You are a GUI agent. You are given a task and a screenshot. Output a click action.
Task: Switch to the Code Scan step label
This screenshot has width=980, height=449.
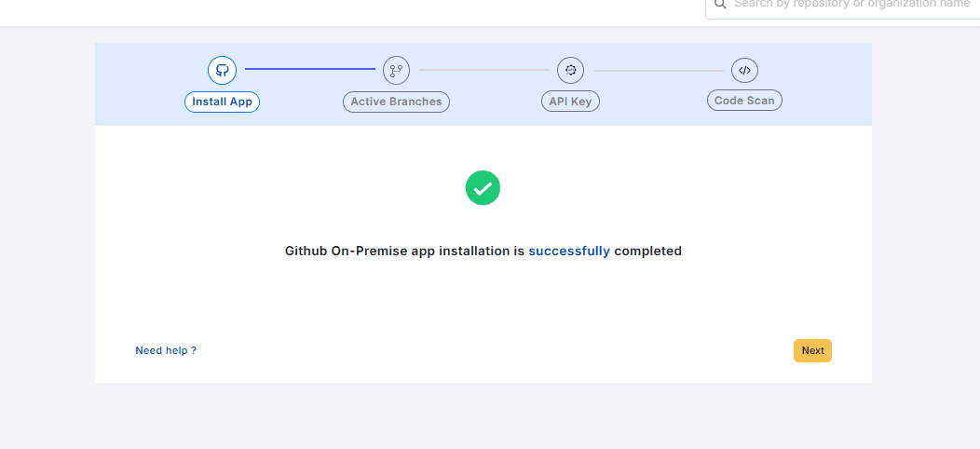[743, 101]
